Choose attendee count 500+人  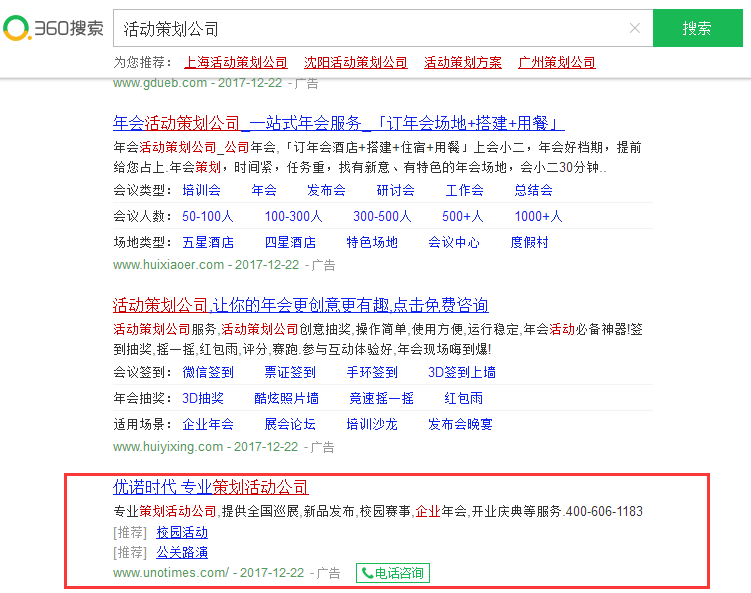[463, 217]
